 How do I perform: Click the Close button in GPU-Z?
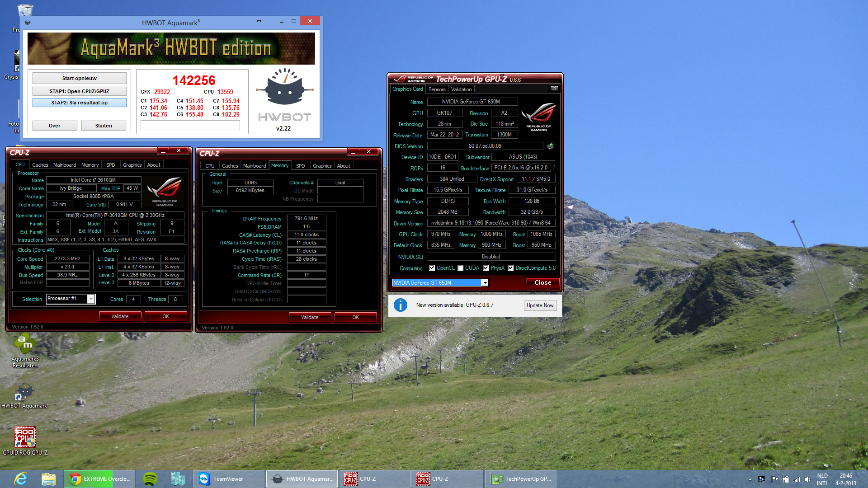543,283
